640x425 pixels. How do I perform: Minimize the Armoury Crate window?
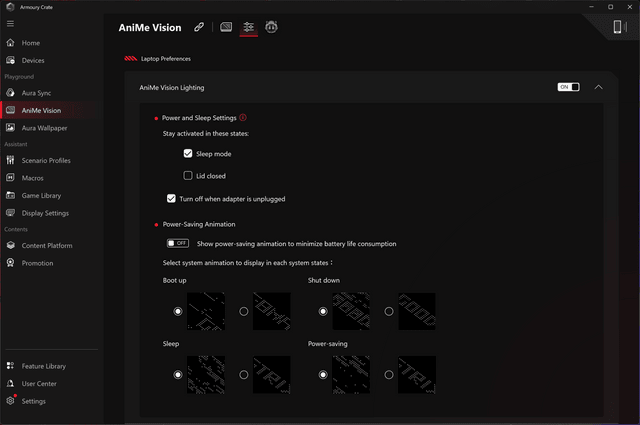(x=591, y=7)
